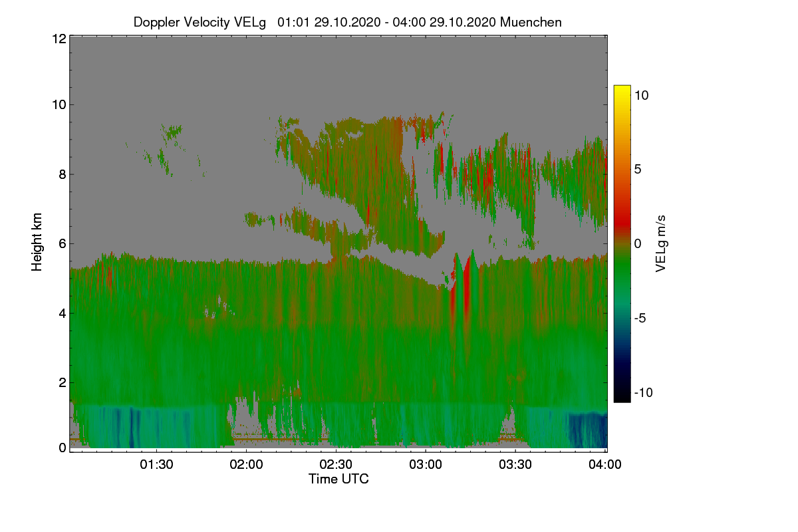Click the 04:00 time tick label
Image resolution: width=798 pixels, height=532 pixels.
pos(605,465)
